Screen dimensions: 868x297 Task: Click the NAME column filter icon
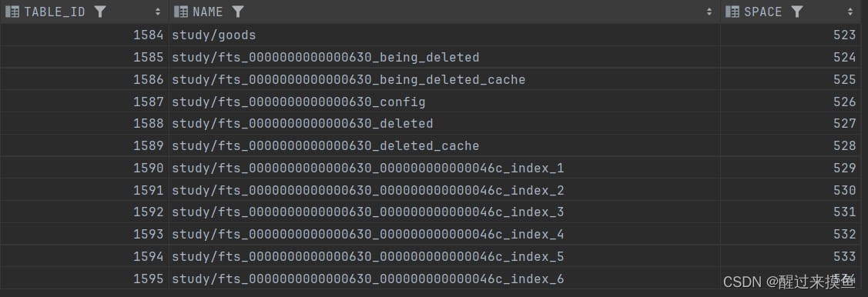(x=237, y=12)
